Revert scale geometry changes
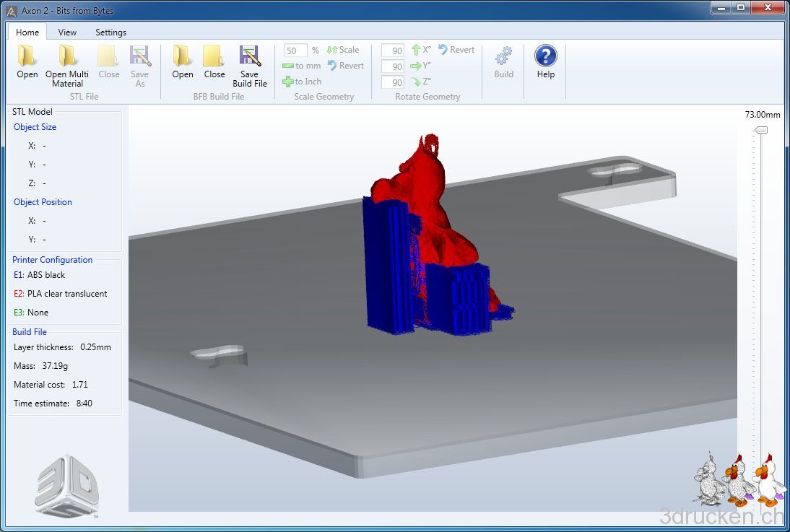The width and height of the screenshot is (790, 532). [345, 66]
